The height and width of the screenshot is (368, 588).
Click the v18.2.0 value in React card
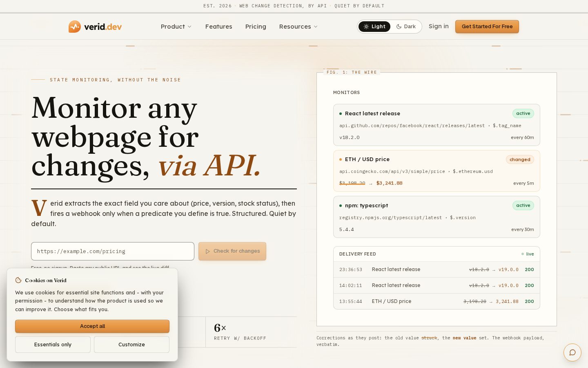click(350, 137)
